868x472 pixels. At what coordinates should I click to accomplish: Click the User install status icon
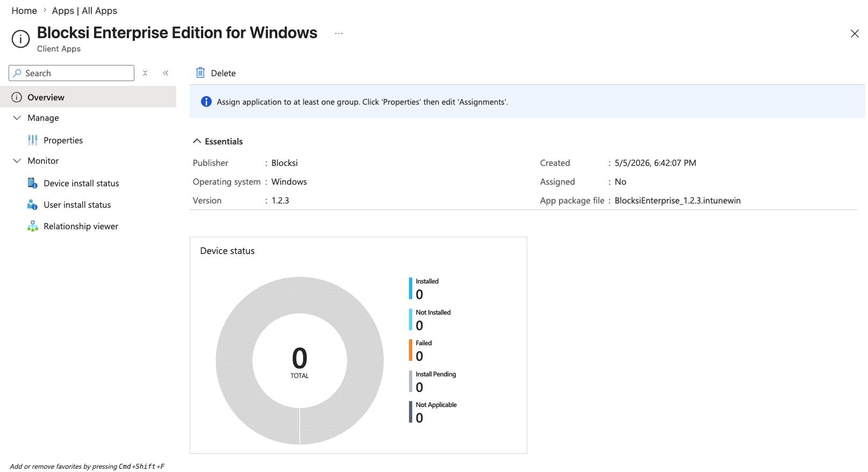[33, 205]
